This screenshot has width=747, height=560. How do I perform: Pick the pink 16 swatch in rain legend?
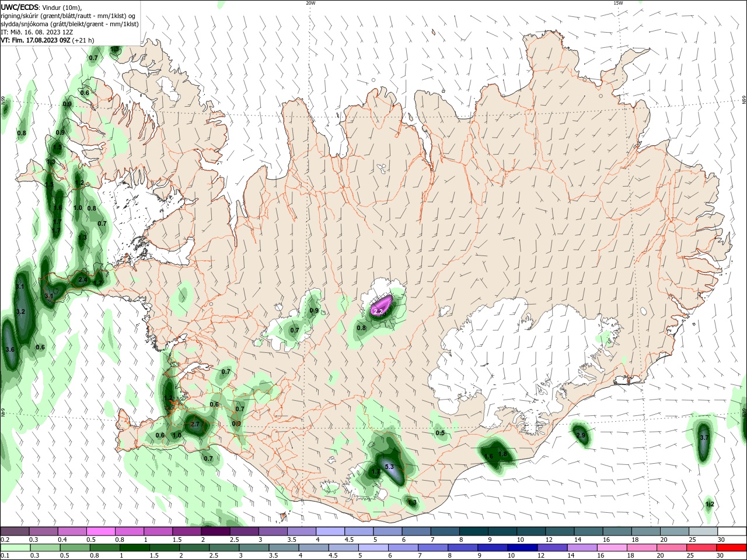point(612,548)
